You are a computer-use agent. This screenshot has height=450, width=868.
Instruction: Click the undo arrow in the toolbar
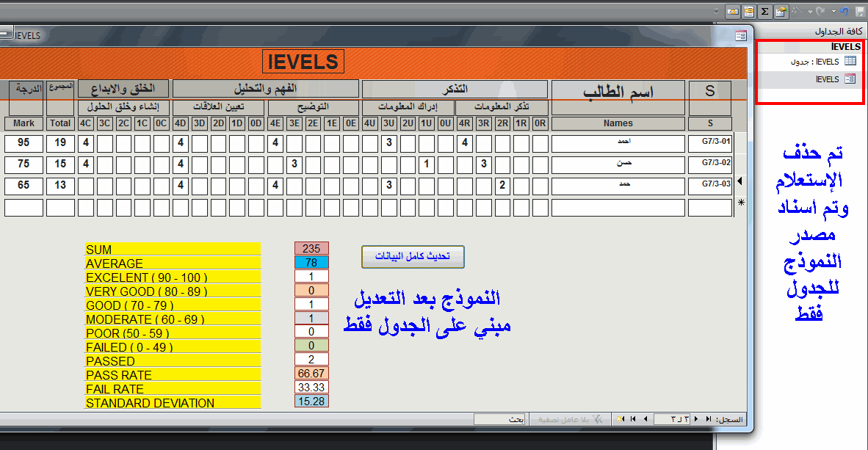(x=845, y=12)
